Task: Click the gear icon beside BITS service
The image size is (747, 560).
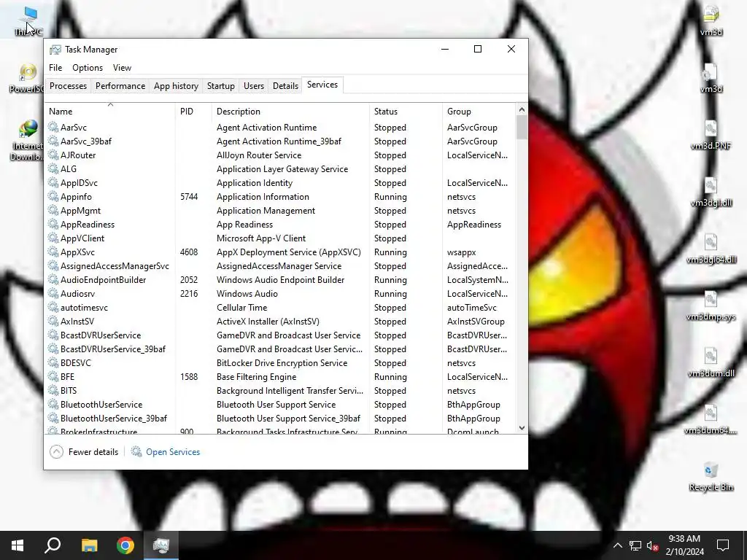Action: tap(53, 391)
